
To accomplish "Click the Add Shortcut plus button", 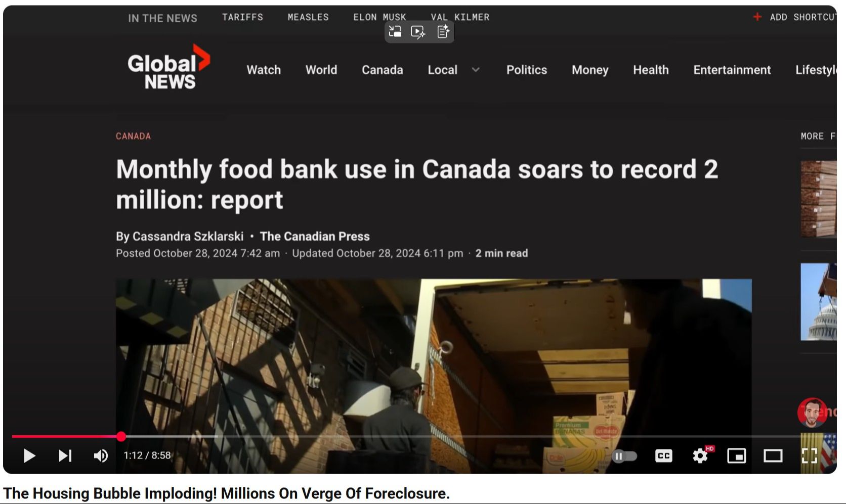I will tap(757, 17).
